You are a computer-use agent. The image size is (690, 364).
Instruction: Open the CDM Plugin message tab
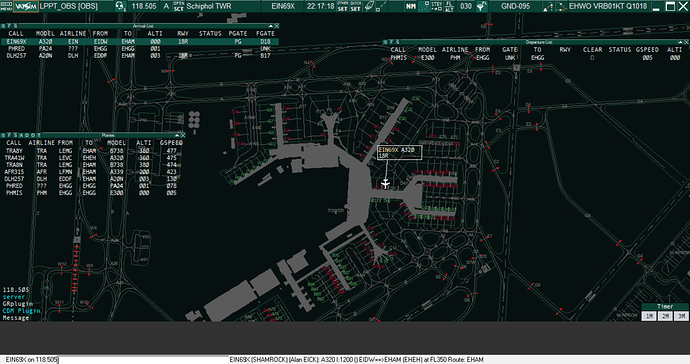click(x=21, y=311)
